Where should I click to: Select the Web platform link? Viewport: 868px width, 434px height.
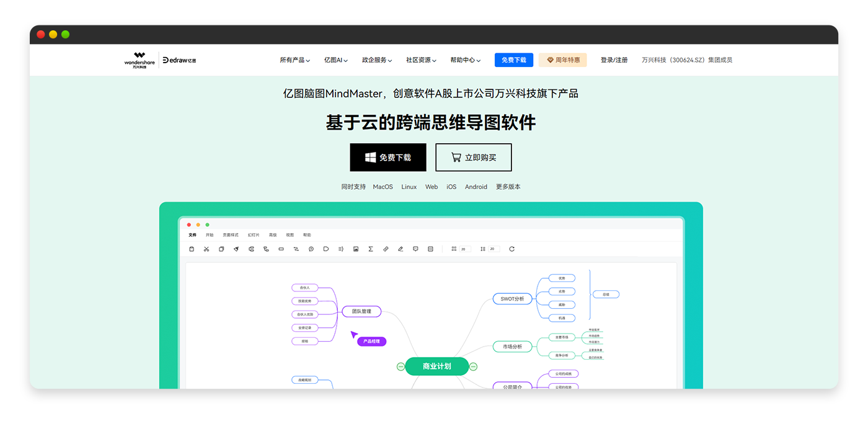click(x=432, y=187)
